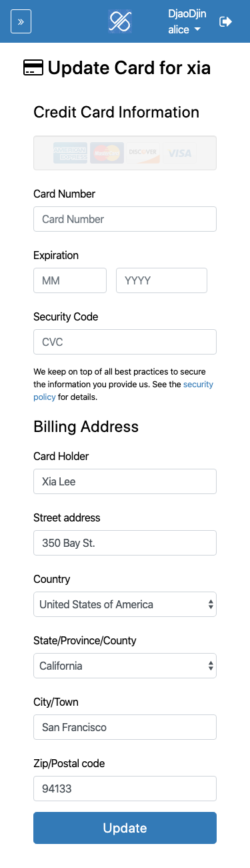The image size is (250, 868).
Task: Select the CVC security code field
Action: 125,342
